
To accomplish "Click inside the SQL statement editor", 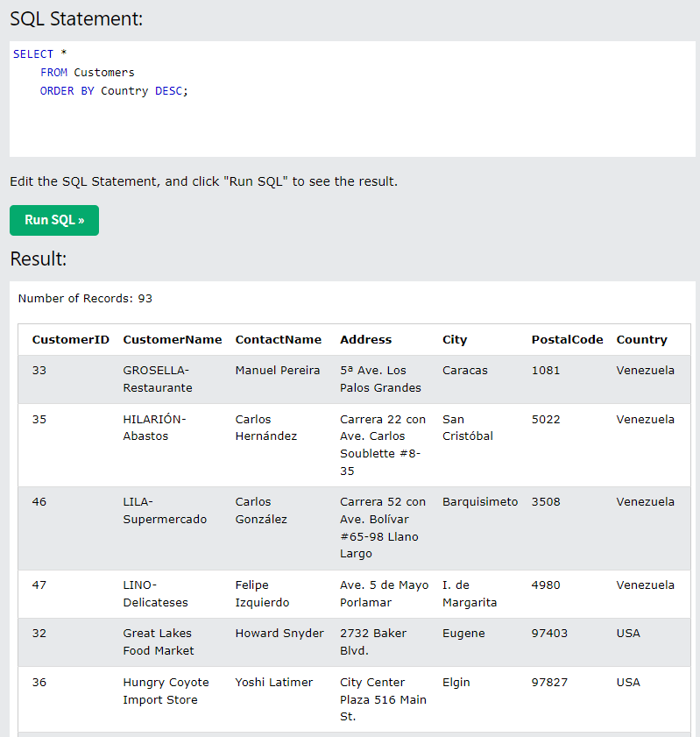I will click(x=352, y=99).
